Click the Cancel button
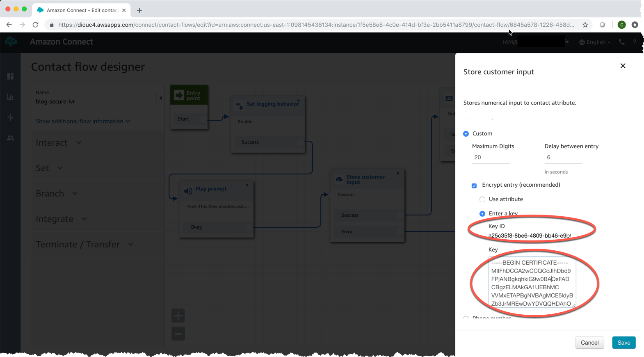The image size is (644, 357). click(x=589, y=343)
